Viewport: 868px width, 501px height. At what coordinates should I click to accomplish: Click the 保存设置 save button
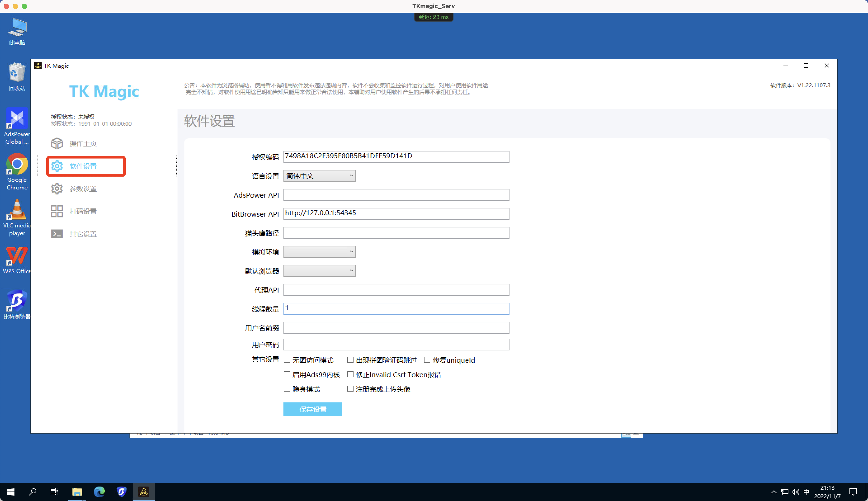point(312,409)
